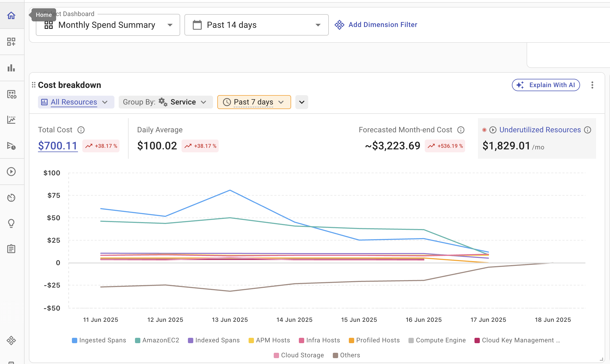Open the add dashboard widget sidebar icon
The height and width of the screenshot is (364, 610).
coord(11,42)
